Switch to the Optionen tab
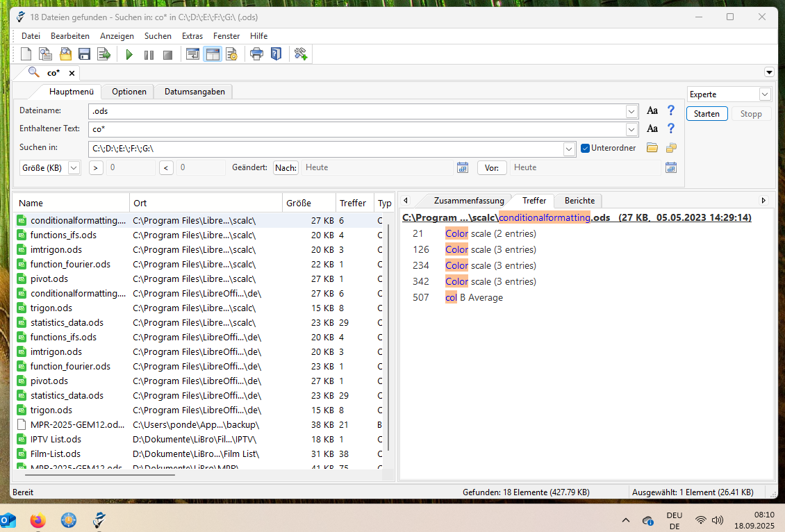 point(129,92)
